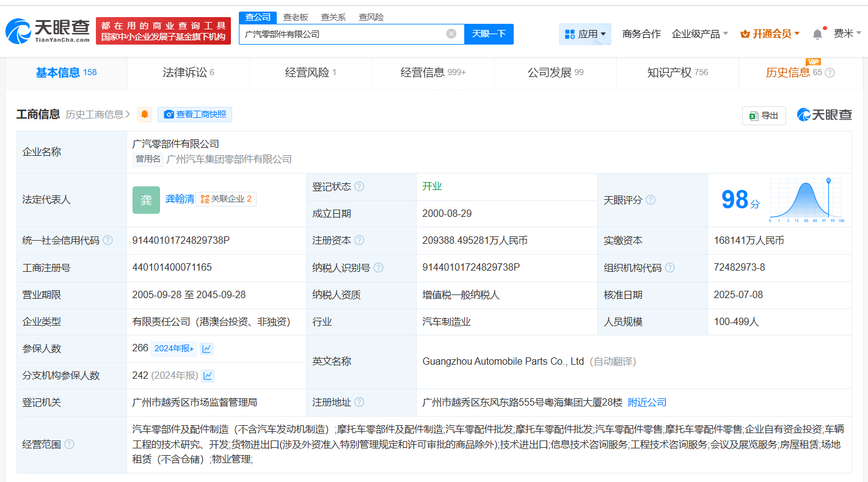Screen dimensions: 868x482
Task: Click the orange alert bell beside 工商信息
Action: click(145, 114)
